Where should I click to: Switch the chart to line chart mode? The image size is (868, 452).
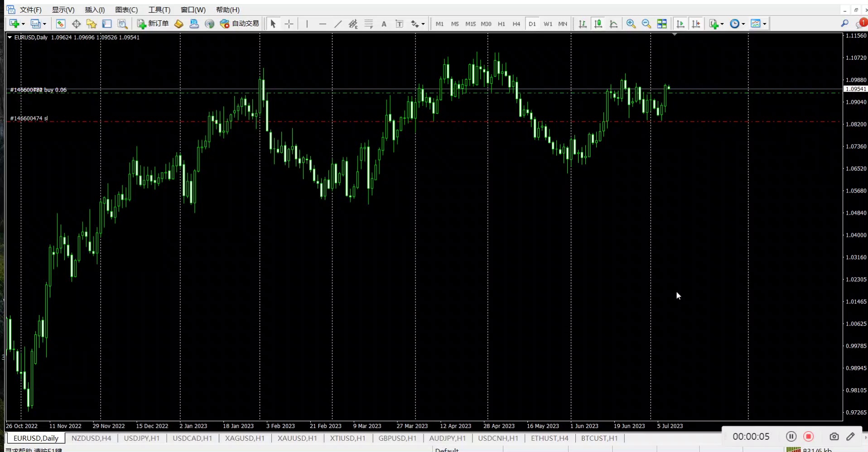pyautogui.click(x=613, y=24)
